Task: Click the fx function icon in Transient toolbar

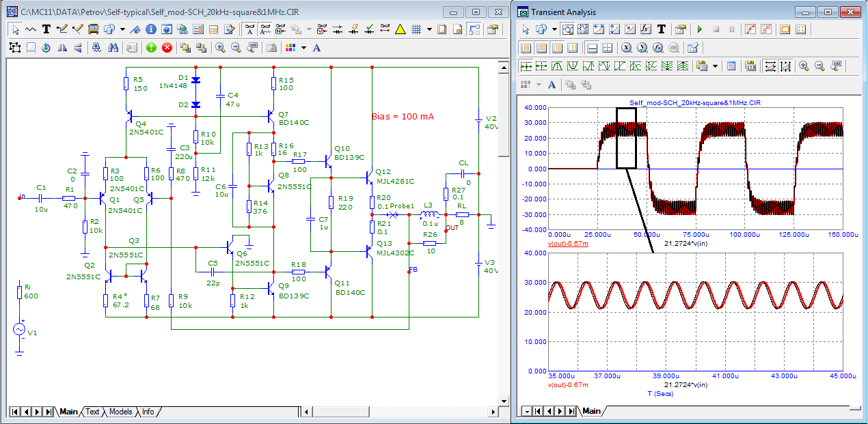Action: 645,29
